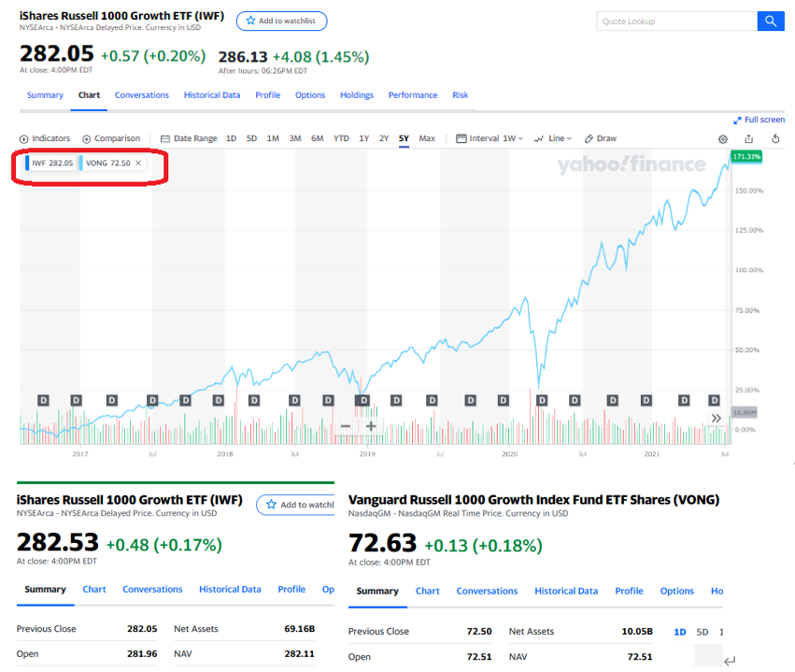The width and height of the screenshot is (795, 672).
Task: Open Conversations tab in lower IWF panel
Action: point(152,590)
